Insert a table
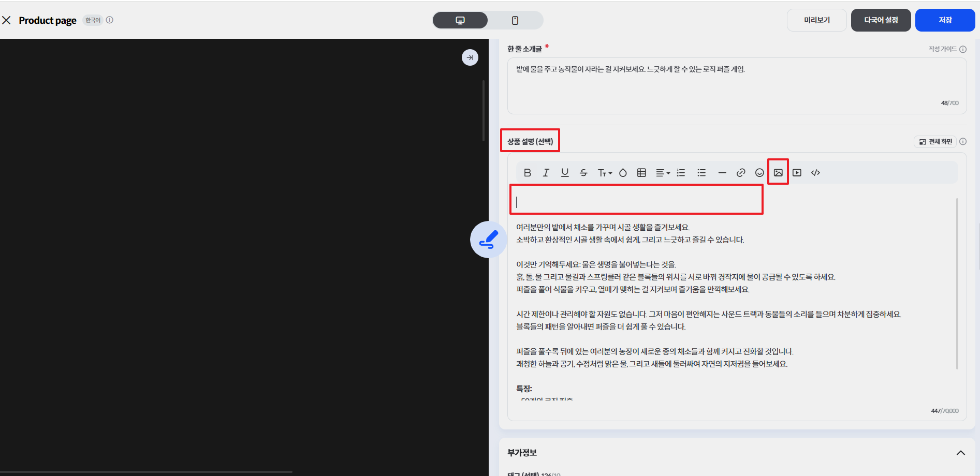The height and width of the screenshot is (476, 980). [x=641, y=173]
